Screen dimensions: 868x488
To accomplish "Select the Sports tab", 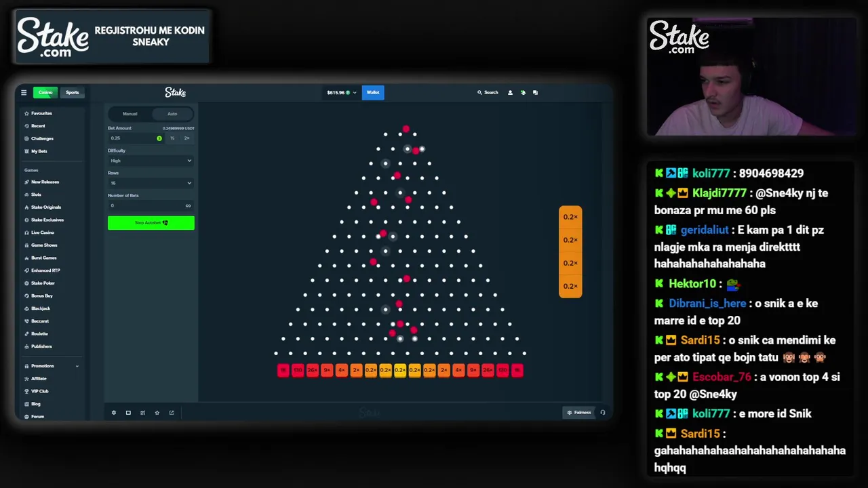I will click(73, 93).
